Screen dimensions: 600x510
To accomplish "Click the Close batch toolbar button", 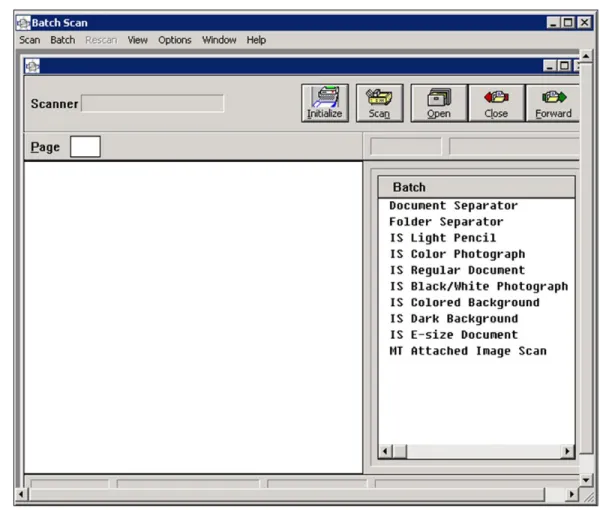I will 496,103.
